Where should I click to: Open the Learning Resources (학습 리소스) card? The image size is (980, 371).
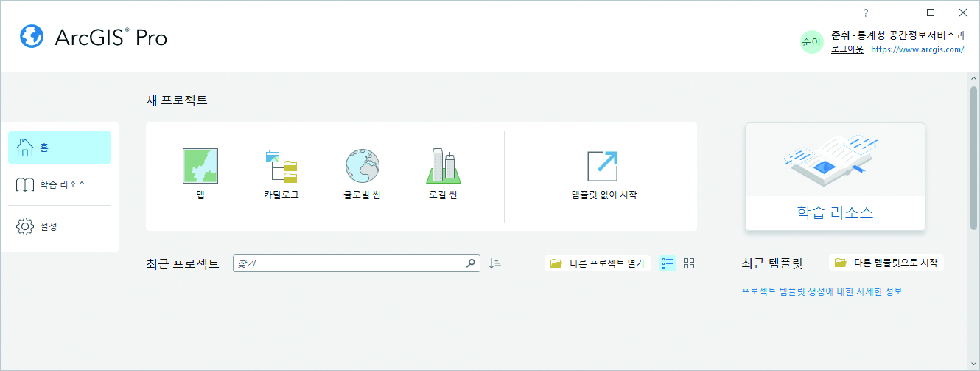coord(835,177)
